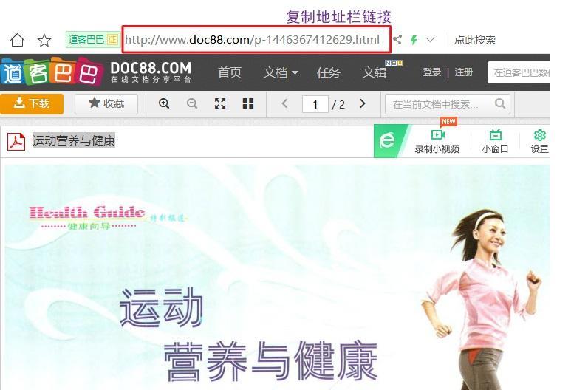Switch to thumbnail grid view
Viewport: 588px width, 390px height.
point(248,104)
